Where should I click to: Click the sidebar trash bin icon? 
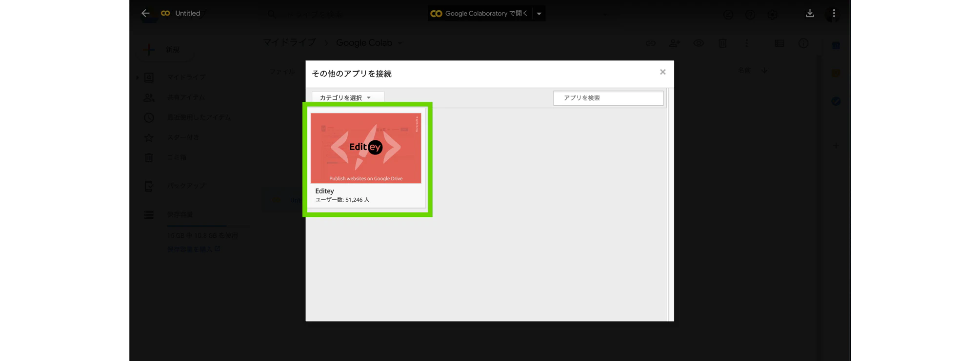click(149, 157)
